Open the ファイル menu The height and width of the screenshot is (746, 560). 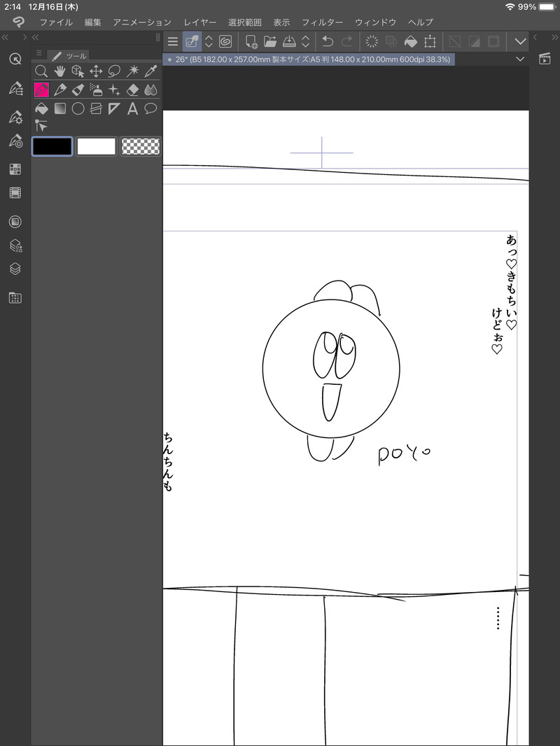click(x=56, y=22)
